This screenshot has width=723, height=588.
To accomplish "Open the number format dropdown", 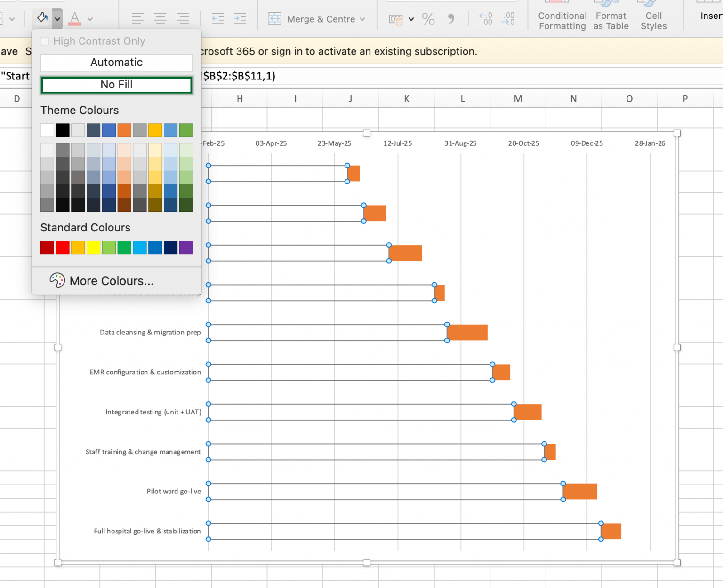I will click(x=410, y=19).
